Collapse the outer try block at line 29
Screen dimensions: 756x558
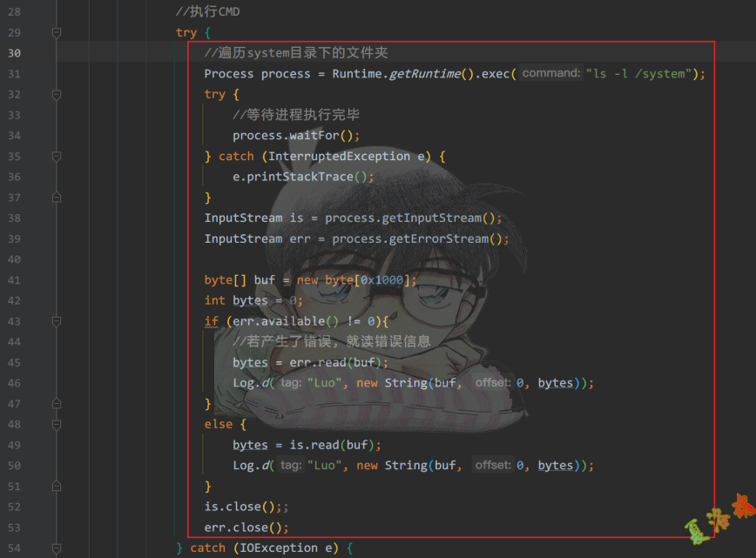click(56, 32)
